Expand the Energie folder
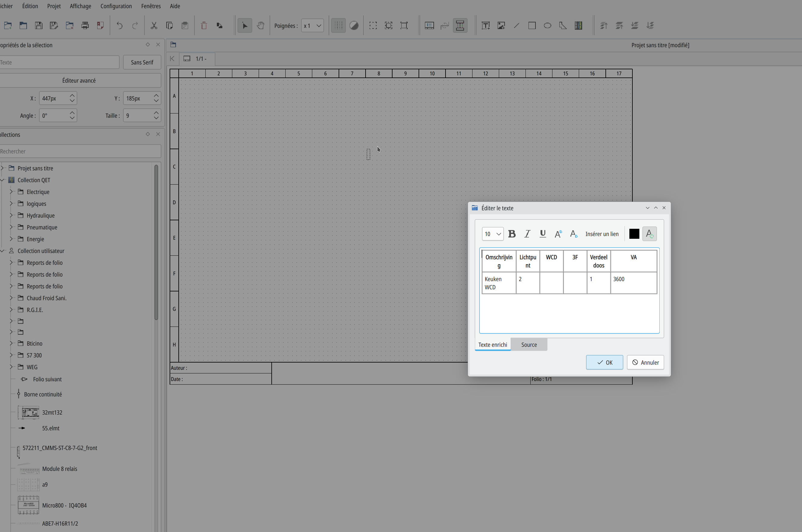Image resolution: width=802 pixels, height=532 pixels. 11,239
